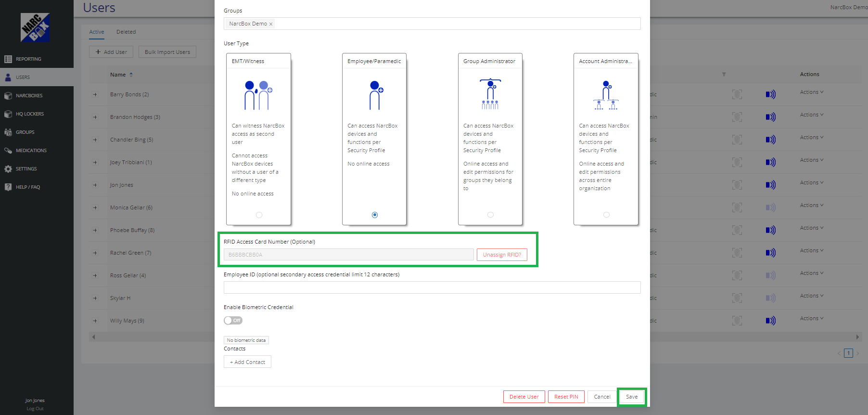Open the Reporting section icon in sidebar
This screenshot has height=415, width=868.
coord(8,59)
